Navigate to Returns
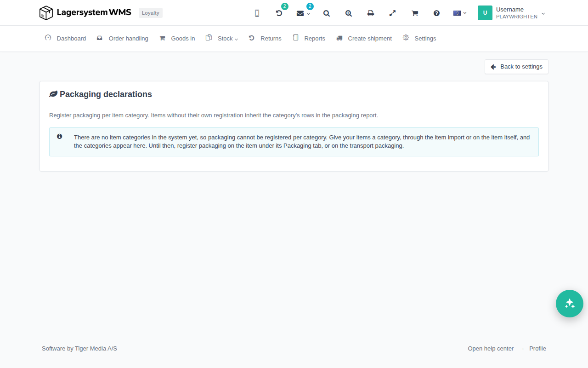Image resolution: width=588 pixels, height=368 pixels. (265, 39)
